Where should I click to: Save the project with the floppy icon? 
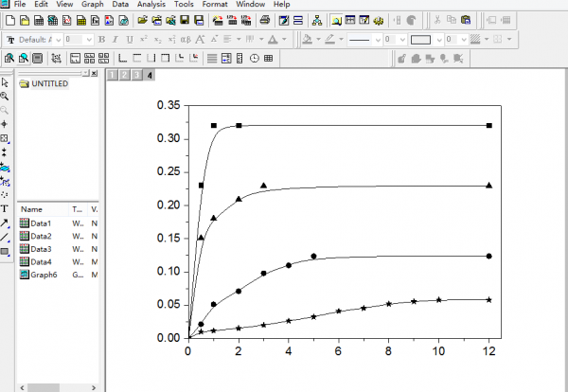point(185,20)
